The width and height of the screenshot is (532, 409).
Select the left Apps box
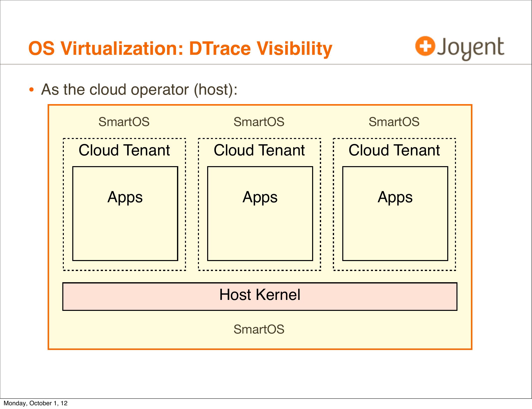[125, 232]
